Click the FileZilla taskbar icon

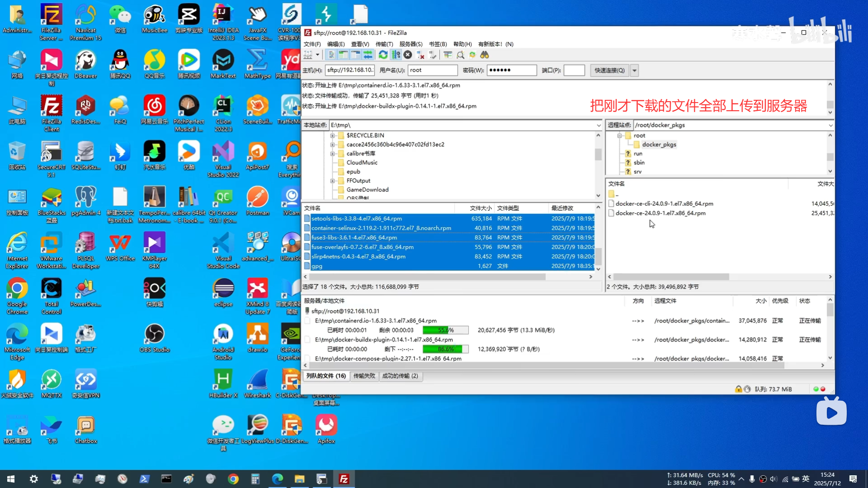click(344, 479)
